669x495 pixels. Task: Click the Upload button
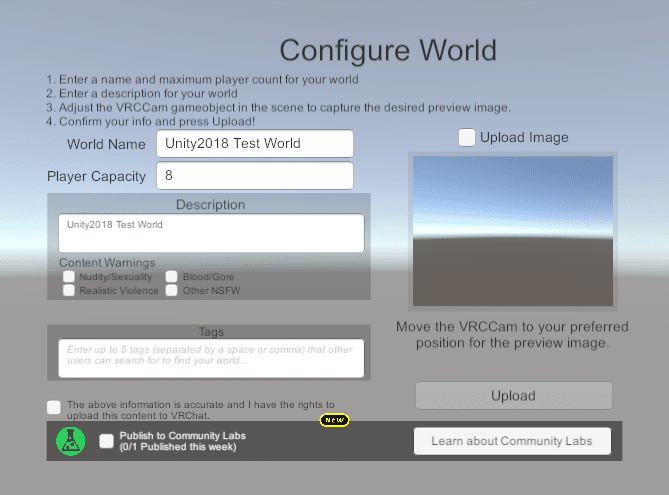pyautogui.click(x=514, y=396)
